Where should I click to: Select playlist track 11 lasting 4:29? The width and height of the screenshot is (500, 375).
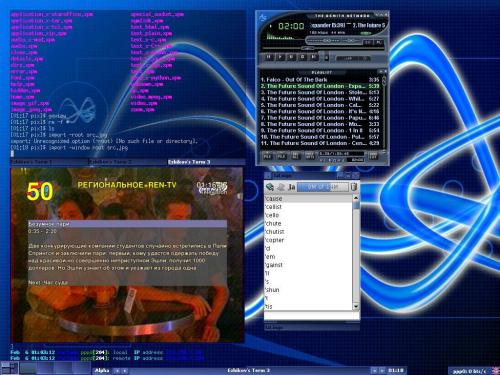click(320, 143)
